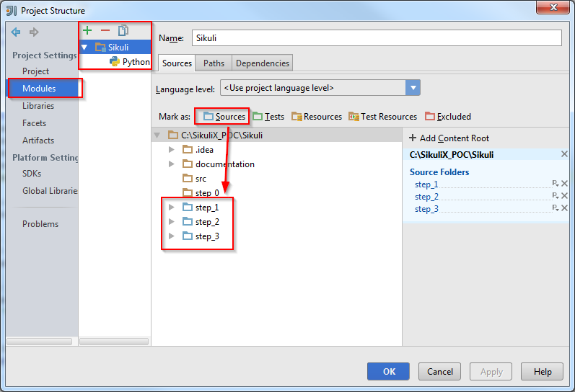
Task: Click the forward navigation arrow
Action: (x=34, y=32)
